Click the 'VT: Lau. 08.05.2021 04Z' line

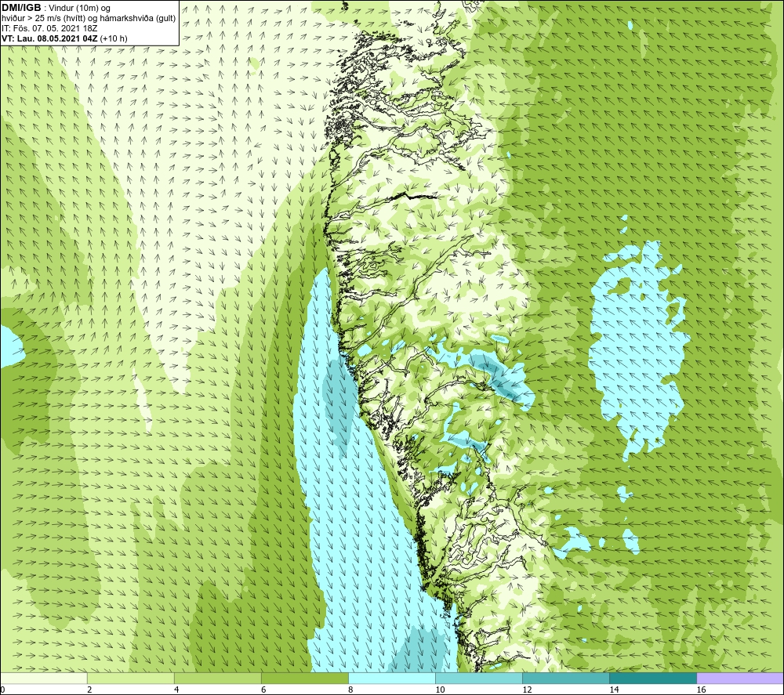point(49,38)
